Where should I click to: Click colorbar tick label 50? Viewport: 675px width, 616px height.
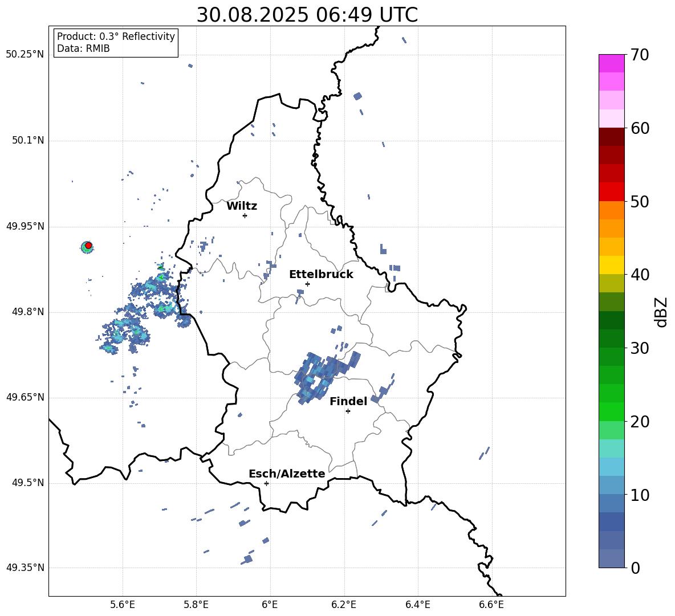point(639,201)
